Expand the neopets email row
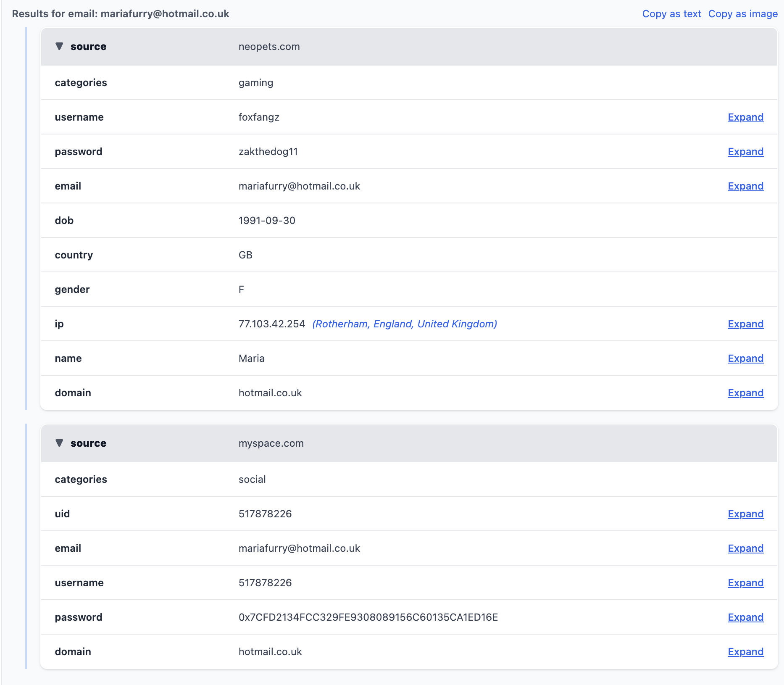 tap(745, 186)
